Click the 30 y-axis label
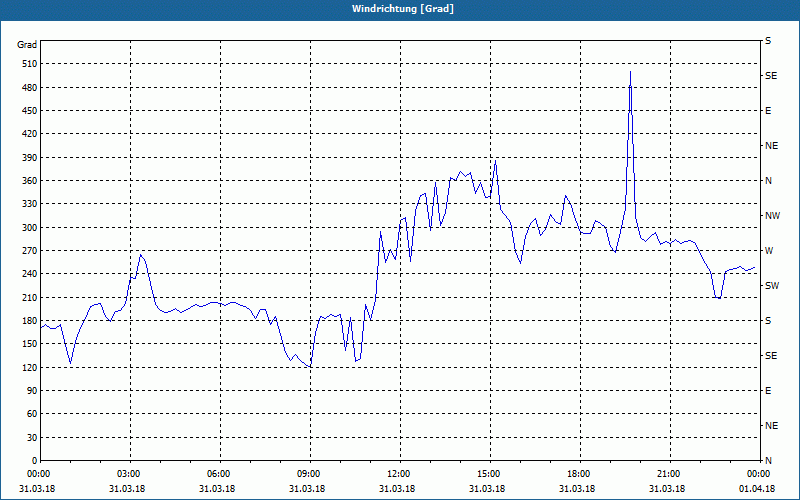Viewport: 800px width, 500px height. click(32, 437)
